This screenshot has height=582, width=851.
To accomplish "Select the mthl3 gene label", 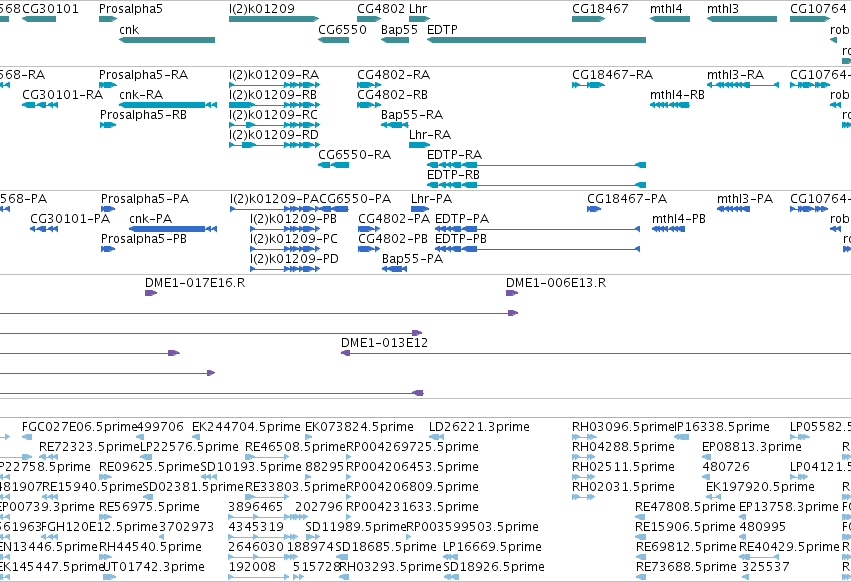I will click(x=722, y=9).
